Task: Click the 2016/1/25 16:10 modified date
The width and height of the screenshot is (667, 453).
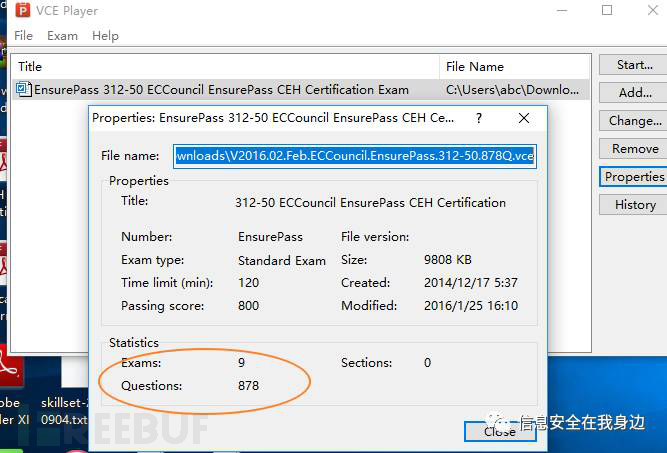Action: [470, 306]
